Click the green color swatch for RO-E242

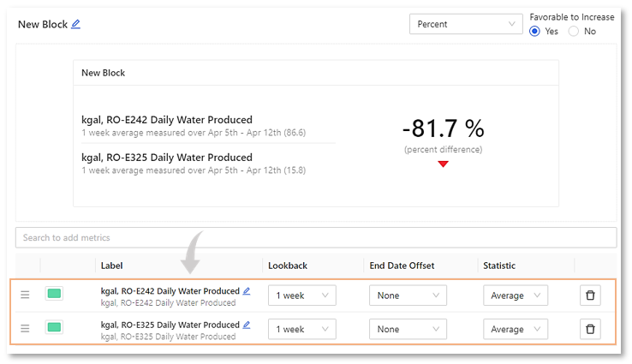click(x=54, y=295)
